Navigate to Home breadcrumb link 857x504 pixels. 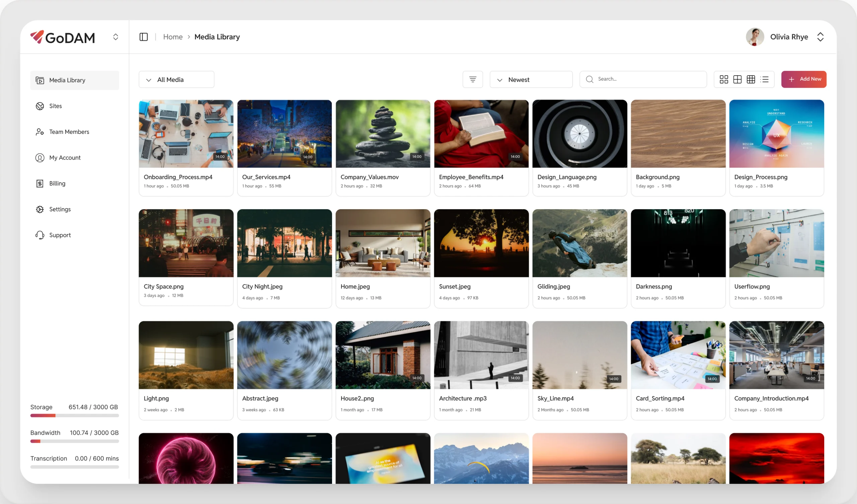pos(173,37)
